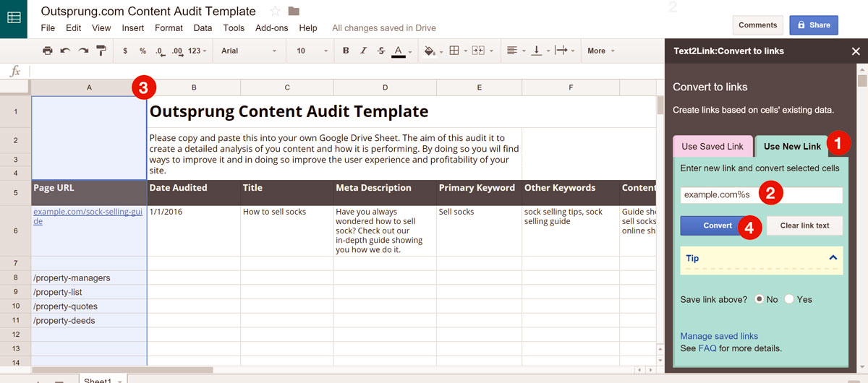Print the spreadsheet using the printer icon
Image resolution: width=868 pixels, height=383 pixels.
pos(48,51)
